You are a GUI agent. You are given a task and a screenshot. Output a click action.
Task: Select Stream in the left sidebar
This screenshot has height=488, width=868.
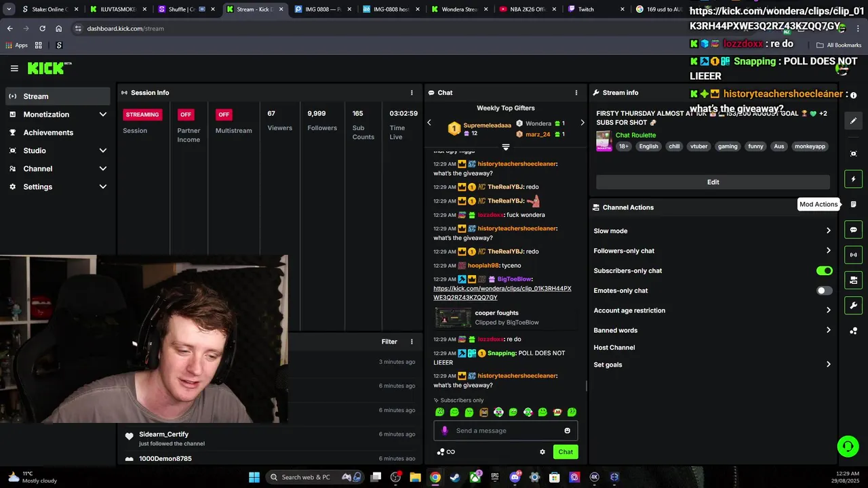(x=58, y=96)
